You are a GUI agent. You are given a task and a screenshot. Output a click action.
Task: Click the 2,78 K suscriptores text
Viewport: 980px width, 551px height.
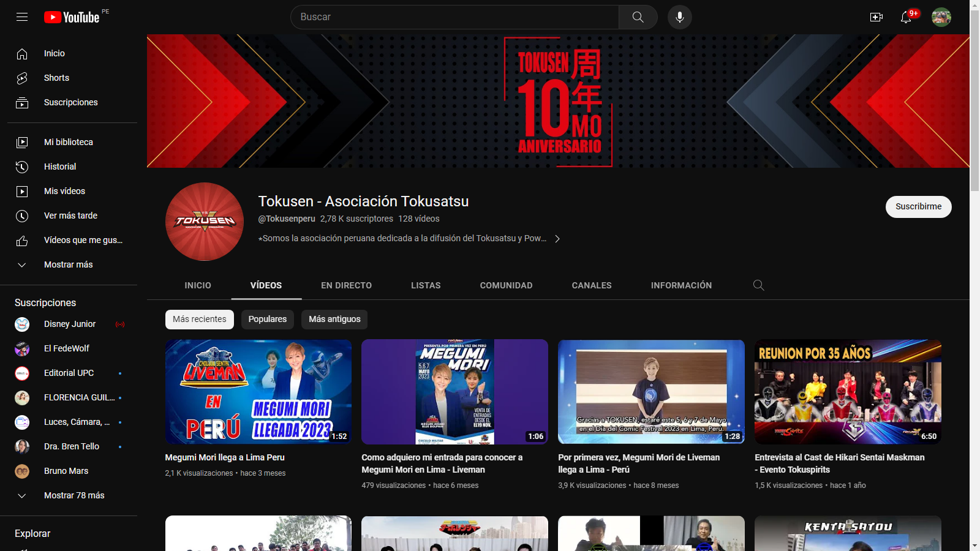pyautogui.click(x=356, y=219)
